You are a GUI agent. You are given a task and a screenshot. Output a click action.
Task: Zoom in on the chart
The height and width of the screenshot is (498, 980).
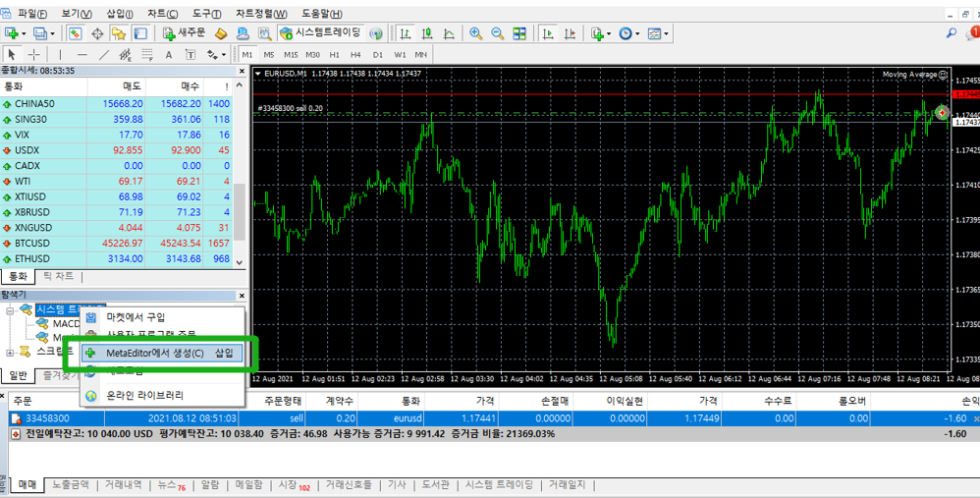tap(475, 33)
